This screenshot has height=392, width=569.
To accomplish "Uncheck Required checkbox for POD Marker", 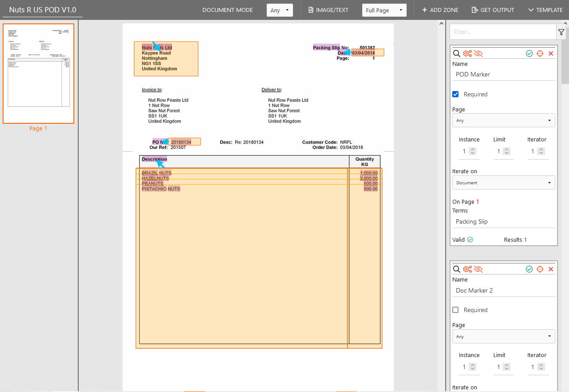I will coord(455,94).
